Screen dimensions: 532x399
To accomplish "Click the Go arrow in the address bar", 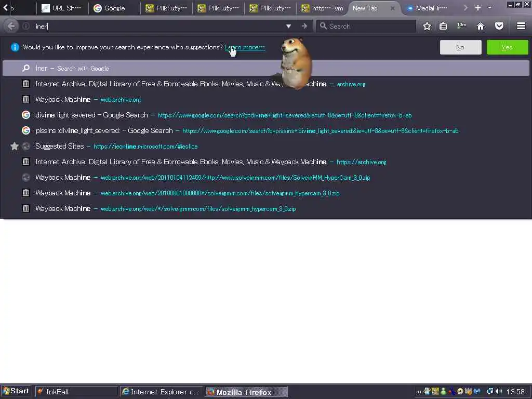I will 304,26.
